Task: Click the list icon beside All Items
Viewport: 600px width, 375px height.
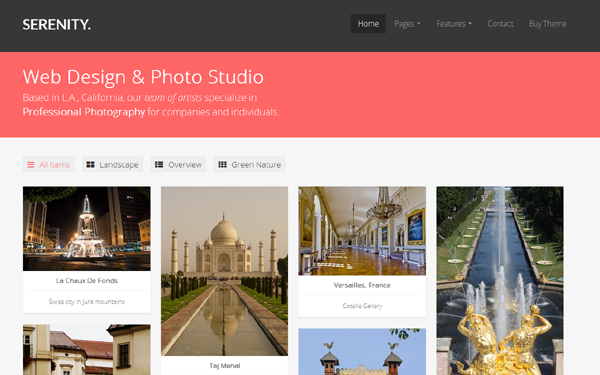Action: (31, 165)
